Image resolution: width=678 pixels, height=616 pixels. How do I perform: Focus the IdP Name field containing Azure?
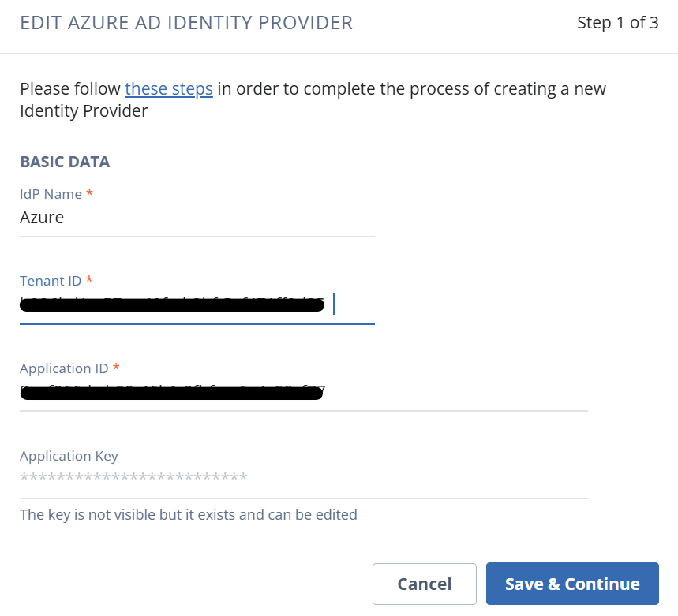[x=197, y=218]
